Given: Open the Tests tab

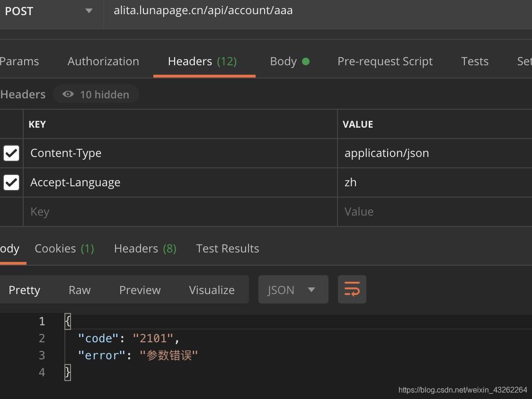Looking at the screenshot, I should 475,61.
